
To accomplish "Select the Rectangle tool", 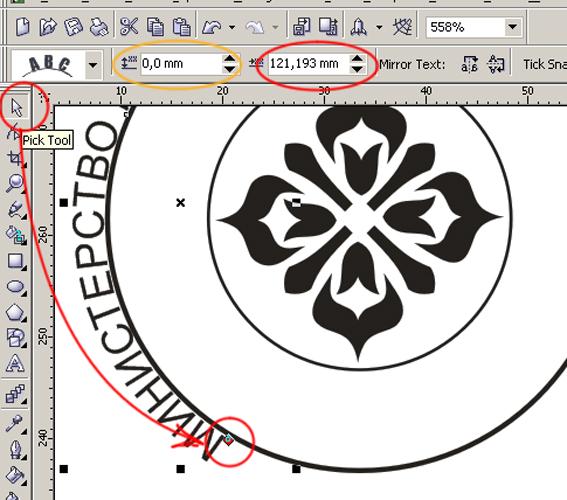I will [16, 261].
